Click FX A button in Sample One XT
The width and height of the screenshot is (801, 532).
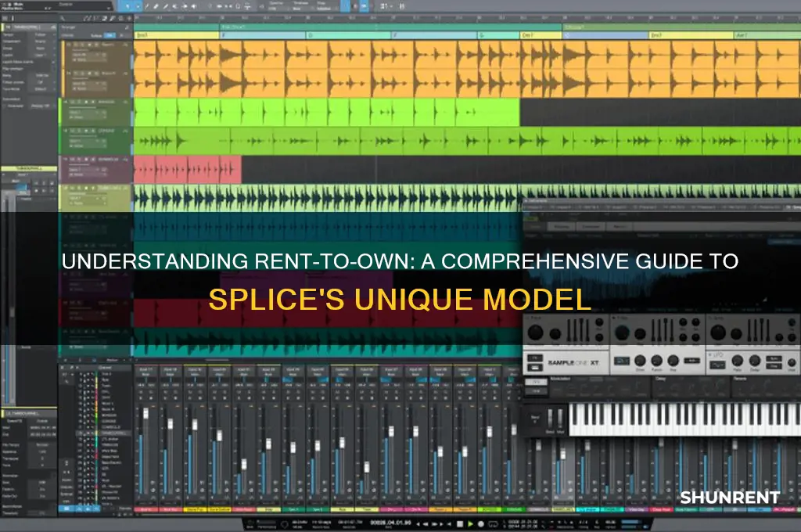coord(537,383)
